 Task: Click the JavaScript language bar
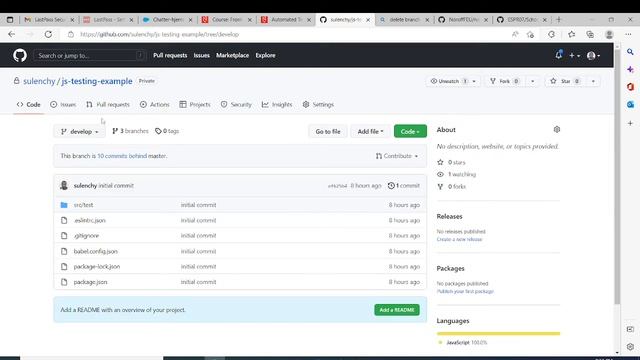(x=498, y=333)
